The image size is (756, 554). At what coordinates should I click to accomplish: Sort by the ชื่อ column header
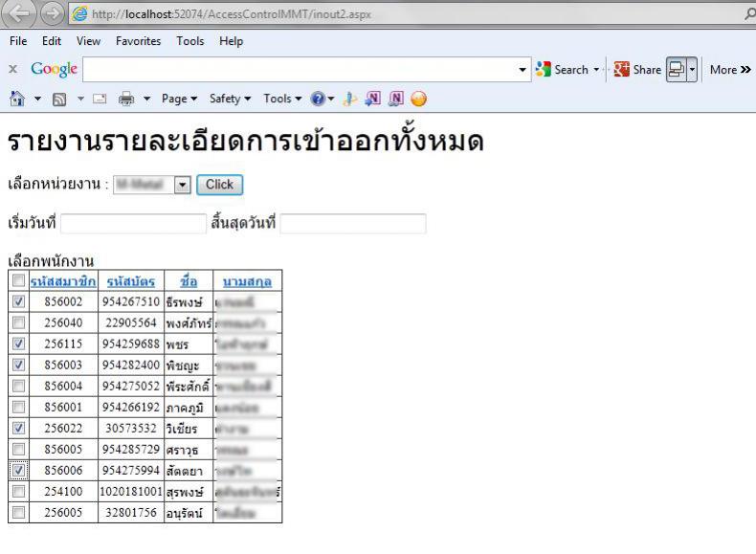tap(189, 281)
